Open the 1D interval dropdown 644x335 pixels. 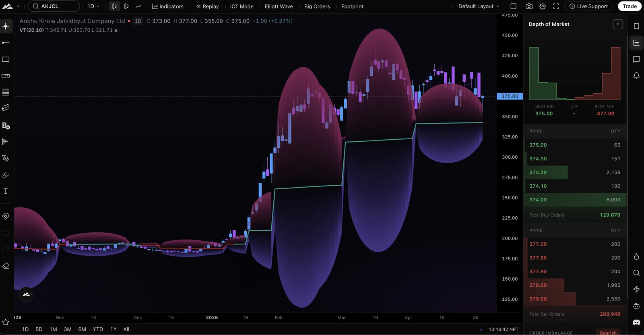point(93,6)
